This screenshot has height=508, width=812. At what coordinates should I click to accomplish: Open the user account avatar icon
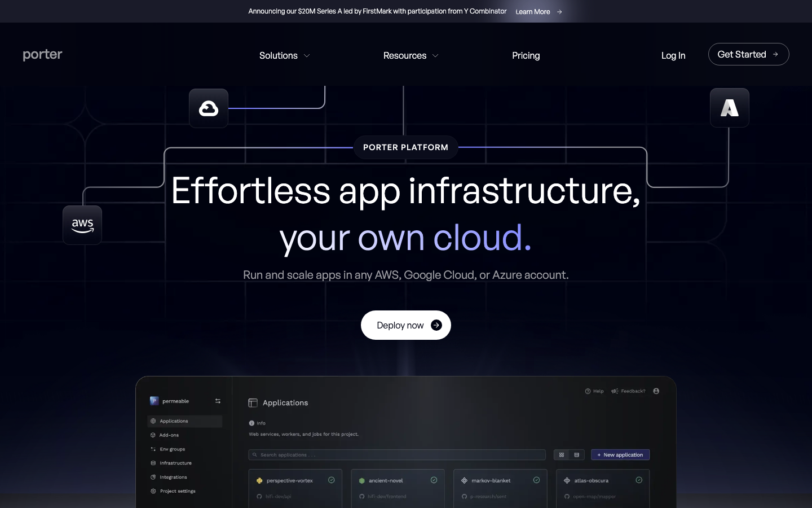656,391
